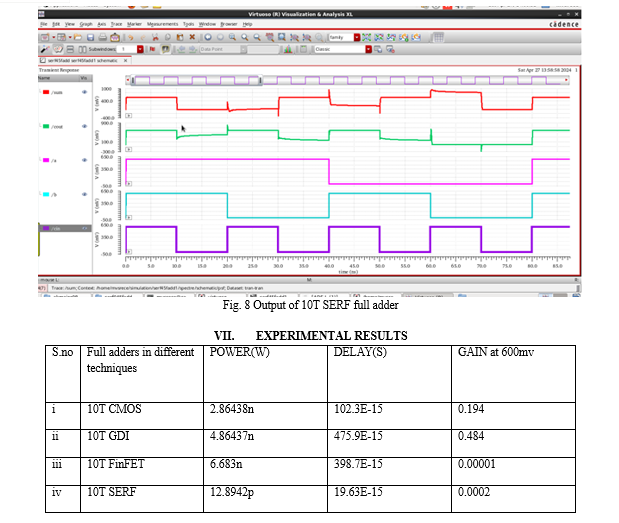
Task: Click the first green crossed-traces icon
Action: 366,37
